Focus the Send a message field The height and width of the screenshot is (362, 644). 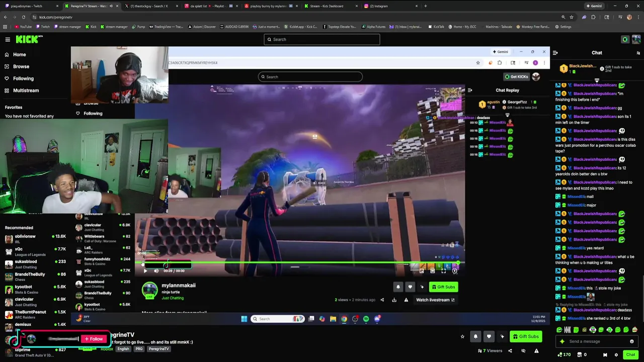598,341
